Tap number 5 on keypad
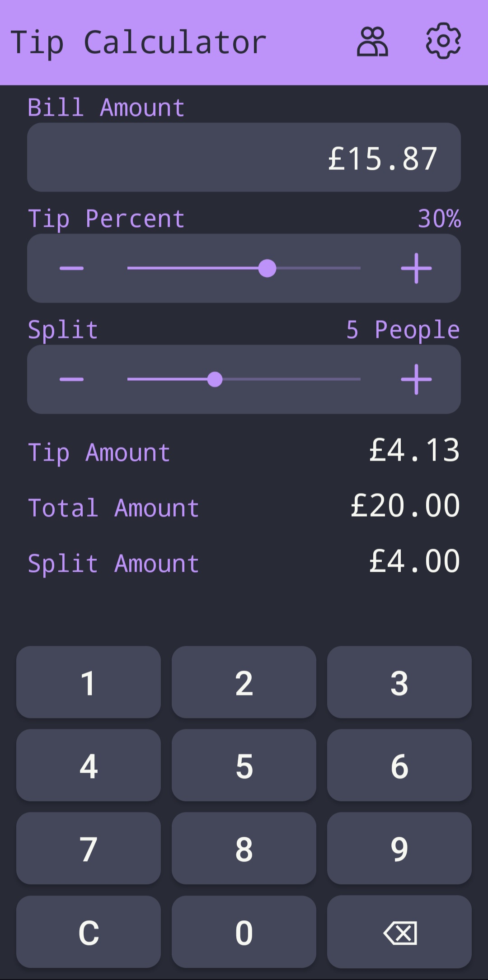The width and height of the screenshot is (488, 980). pyautogui.click(x=244, y=765)
